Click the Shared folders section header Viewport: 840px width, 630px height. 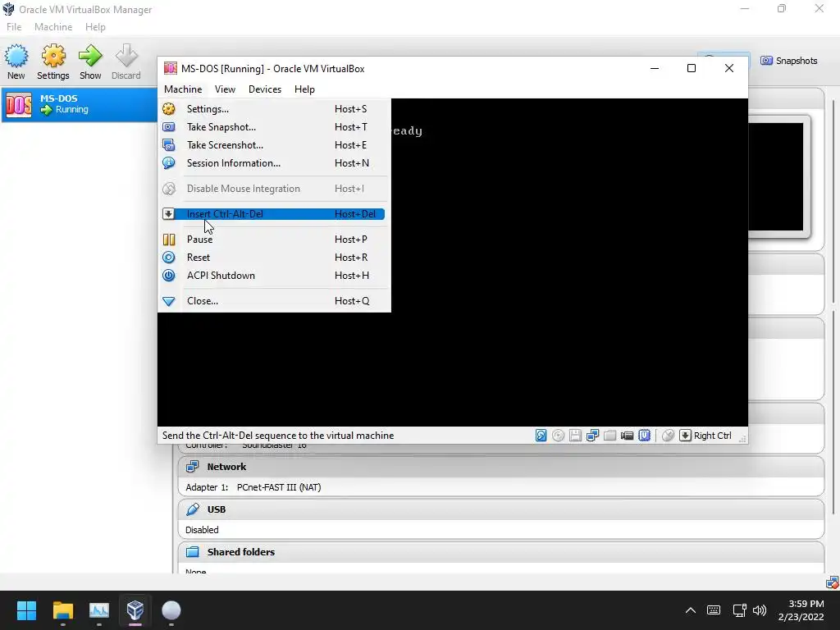[501, 552]
